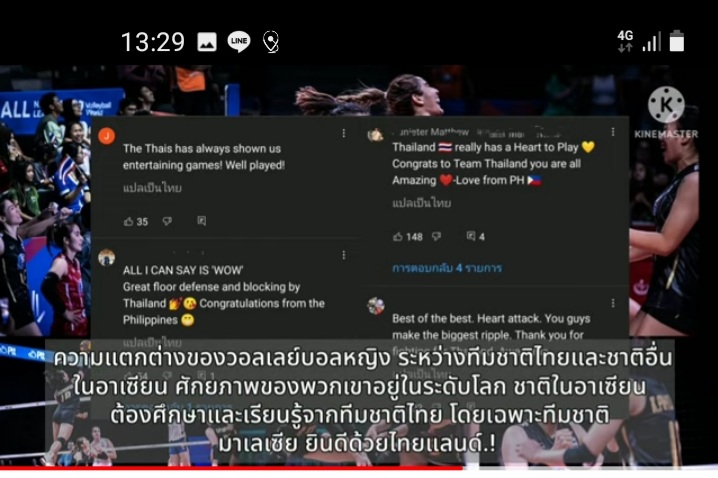Viewport: 718px width, 478px height.
Task: Expand the 4 replies link in Thai
Action: click(x=447, y=268)
